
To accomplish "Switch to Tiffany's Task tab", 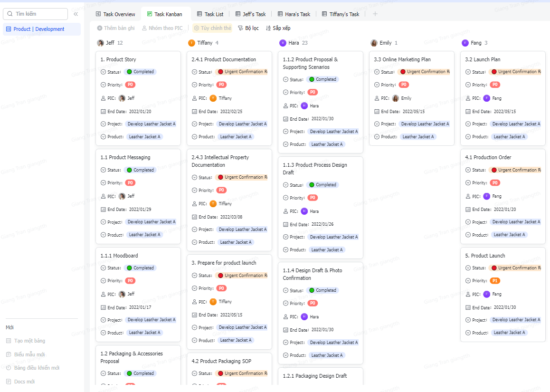I will click(x=341, y=14).
